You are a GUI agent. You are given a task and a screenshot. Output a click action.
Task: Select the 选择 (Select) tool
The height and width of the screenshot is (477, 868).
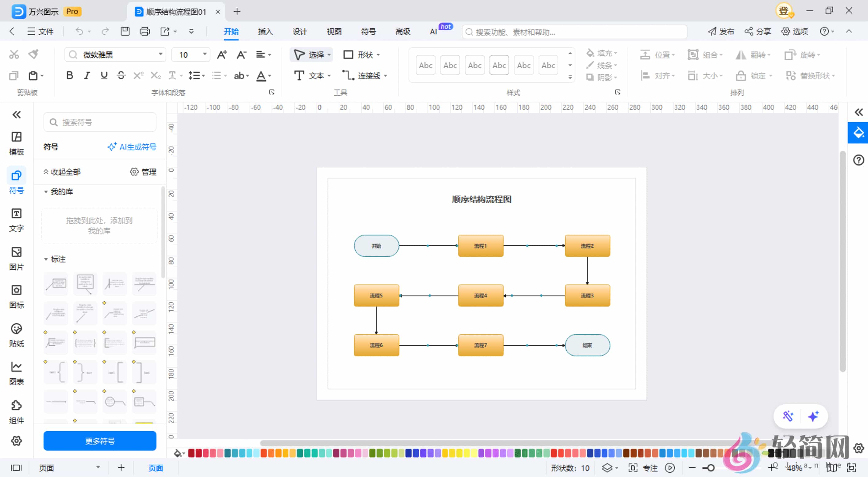(x=310, y=55)
